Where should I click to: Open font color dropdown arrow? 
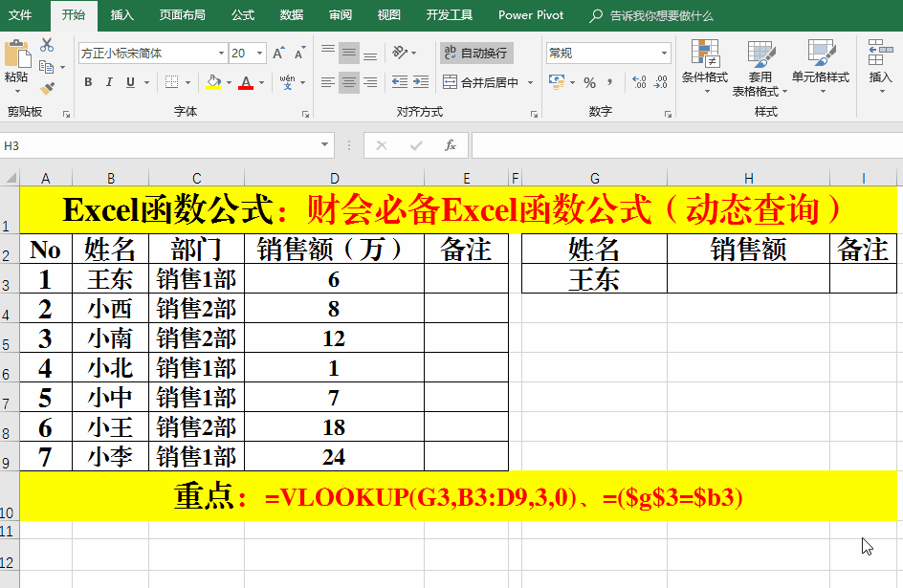261,83
